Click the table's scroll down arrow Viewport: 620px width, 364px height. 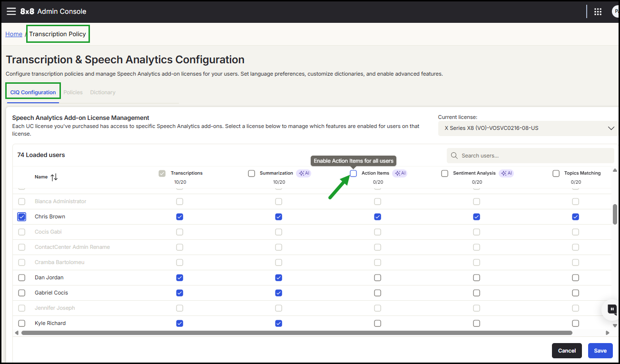pyautogui.click(x=615, y=325)
